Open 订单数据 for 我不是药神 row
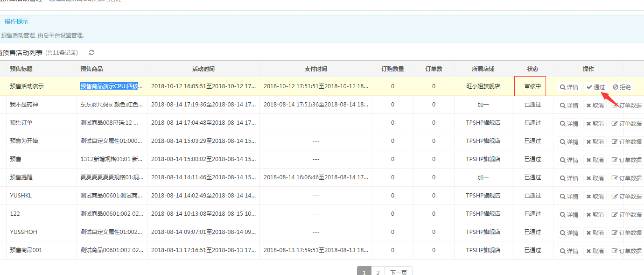This screenshot has height=275, width=644. click(x=626, y=106)
